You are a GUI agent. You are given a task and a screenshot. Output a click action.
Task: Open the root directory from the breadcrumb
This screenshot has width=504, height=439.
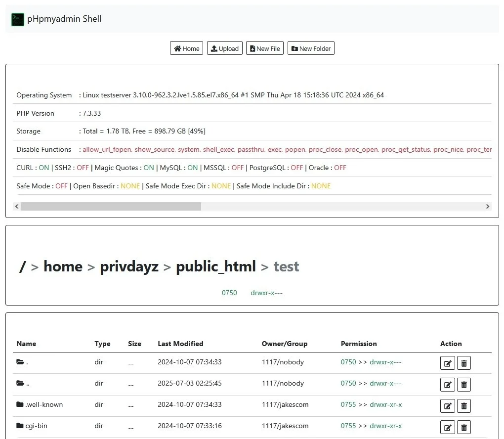(x=22, y=266)
